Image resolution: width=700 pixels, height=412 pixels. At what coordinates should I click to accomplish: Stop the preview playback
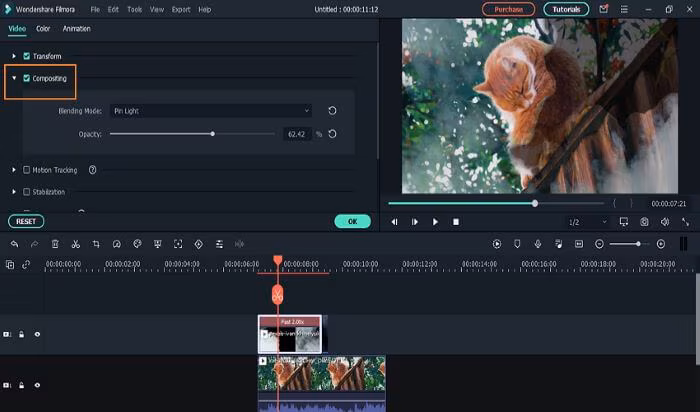(456, 222)
